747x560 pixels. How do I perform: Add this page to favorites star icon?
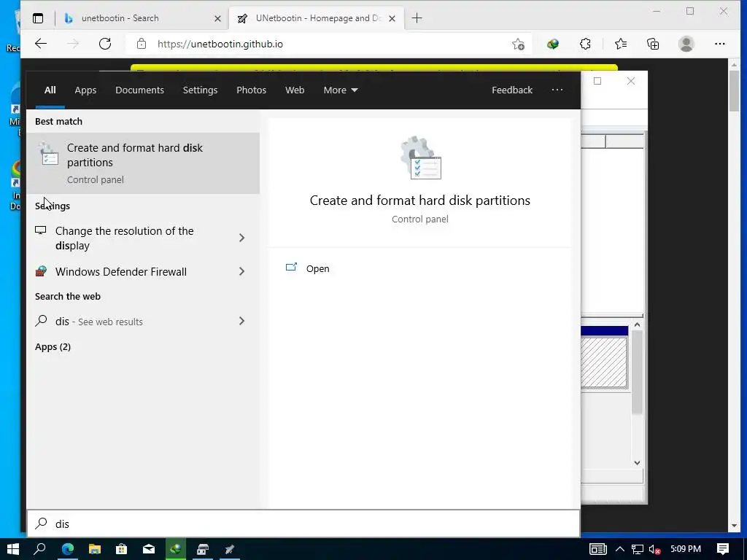pos(519,44)
